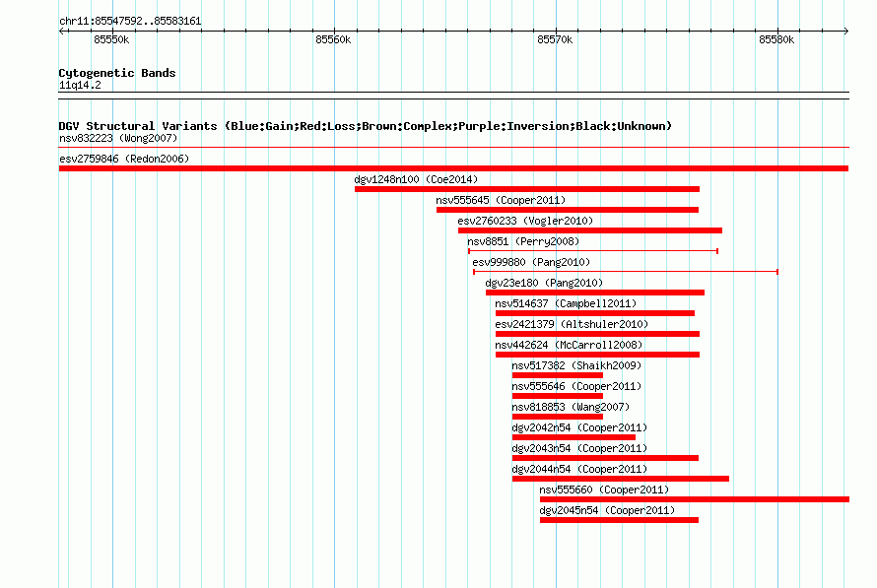Image resolution: width=877 pixels, height=588 pixels.
Task: Open nsv442624 (McCarroll2008) variant
Action: coord(569,345)
